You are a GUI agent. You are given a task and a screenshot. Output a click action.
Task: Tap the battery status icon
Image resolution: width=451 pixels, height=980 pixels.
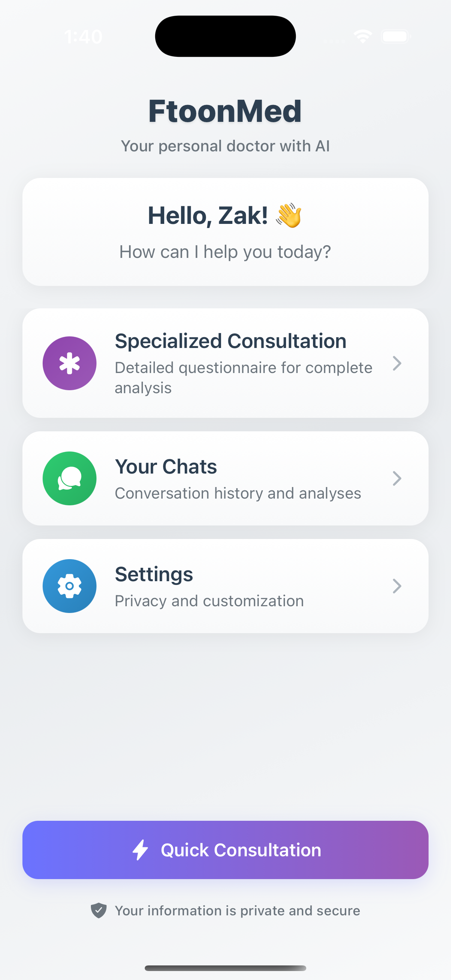click(x=396, y=37)
